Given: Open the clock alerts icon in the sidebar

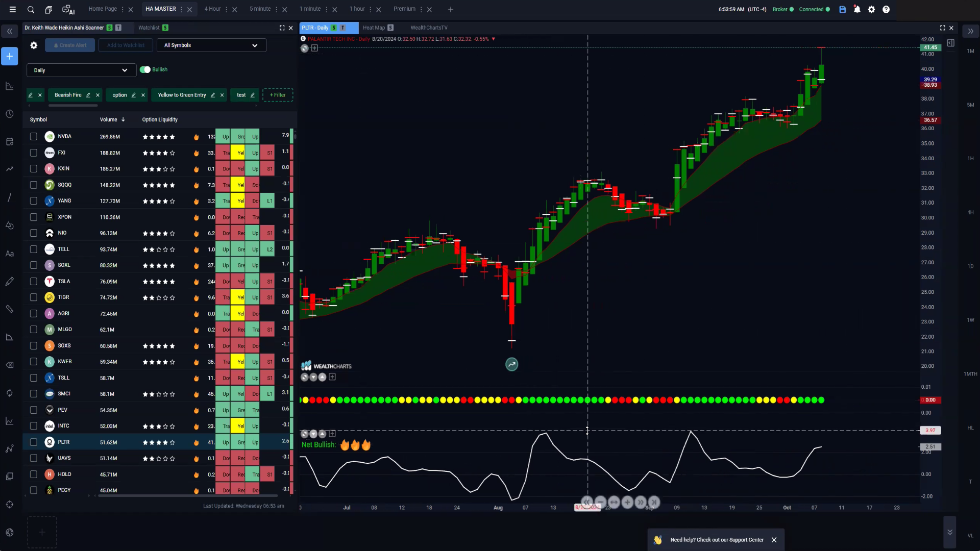Looking at the screenshot, I should coord(10,114).
